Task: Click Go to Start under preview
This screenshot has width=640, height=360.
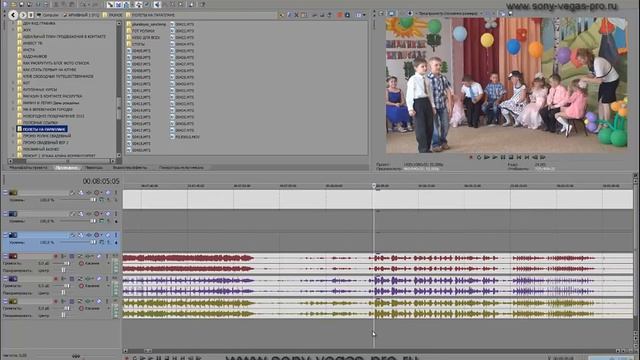Action: [x=519, y=157]
